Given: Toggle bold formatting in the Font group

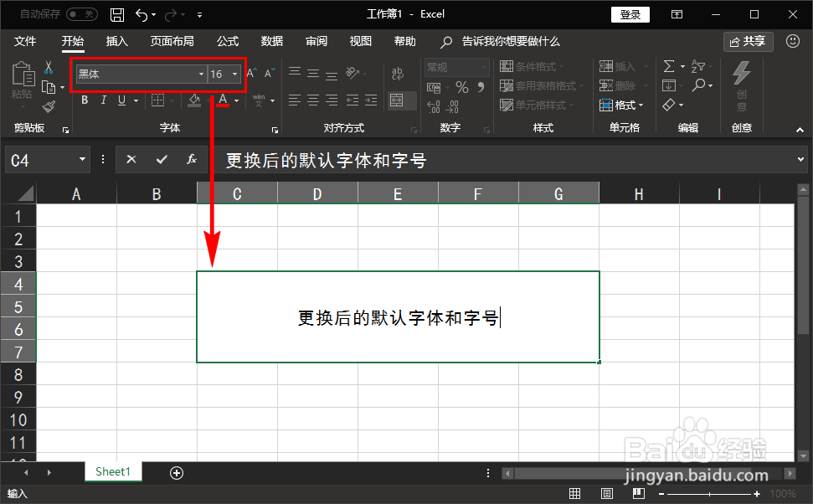Looking at the screenshot, I should click(84, 100).
